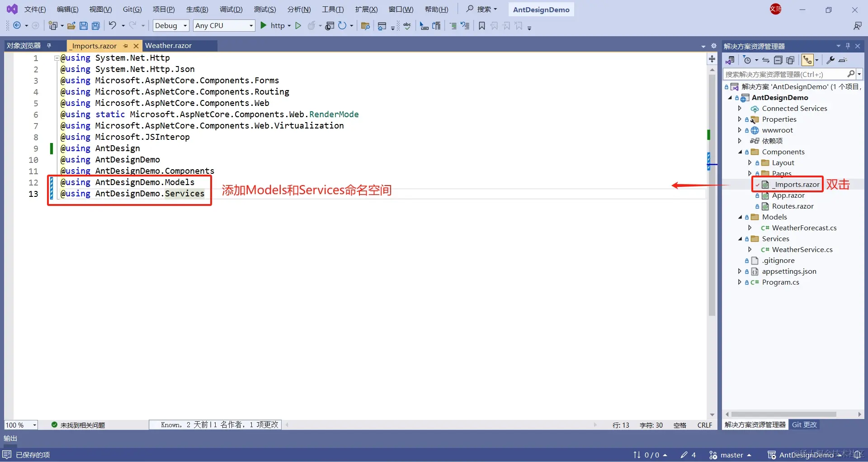This screenshot has width=868, height=462.
Task: Open the Git(G) menu
Action: 132,9
